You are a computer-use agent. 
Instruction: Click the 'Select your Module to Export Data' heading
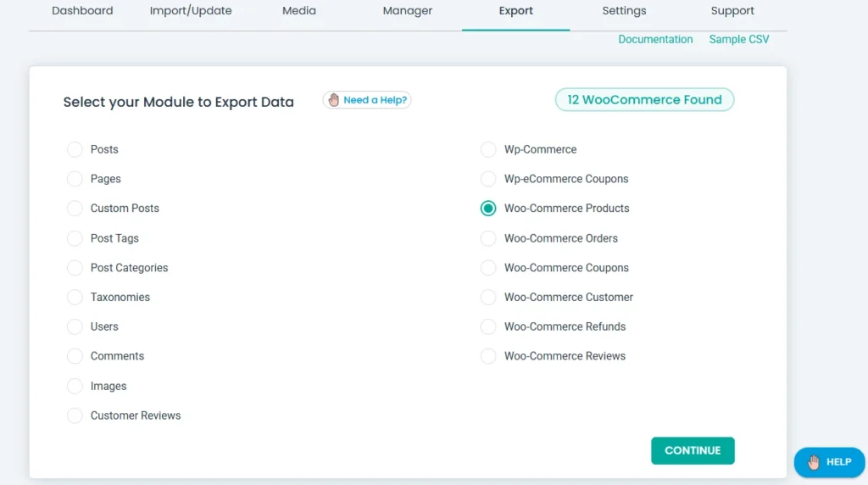pyautogui.click(x=178, y=102)
